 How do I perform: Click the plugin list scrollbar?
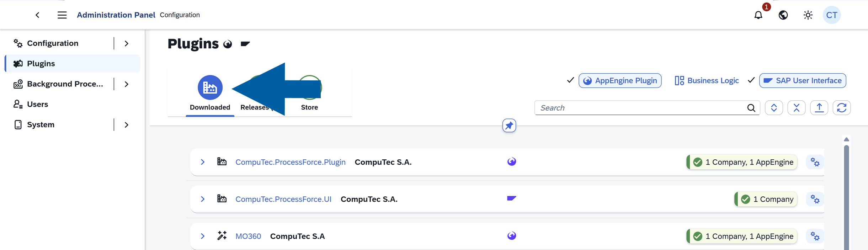846,197
